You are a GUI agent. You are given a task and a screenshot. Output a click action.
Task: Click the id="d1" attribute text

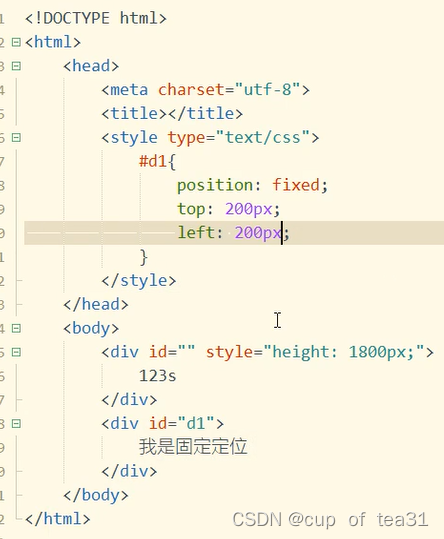[x=181, y=424]
